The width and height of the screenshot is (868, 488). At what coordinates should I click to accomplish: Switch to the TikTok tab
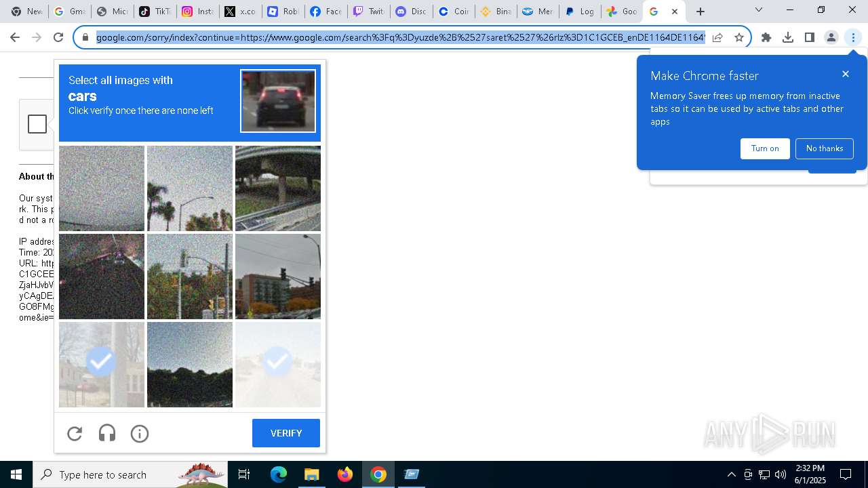(155, 12)
